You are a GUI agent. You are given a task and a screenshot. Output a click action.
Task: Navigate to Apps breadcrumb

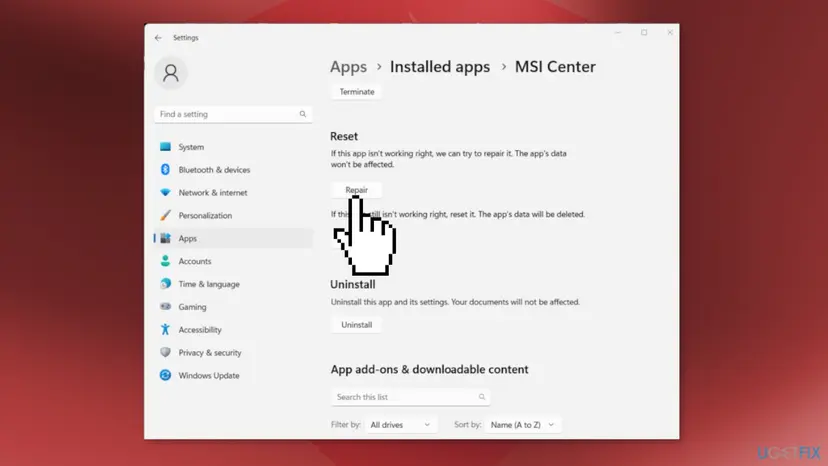point(349,67)
